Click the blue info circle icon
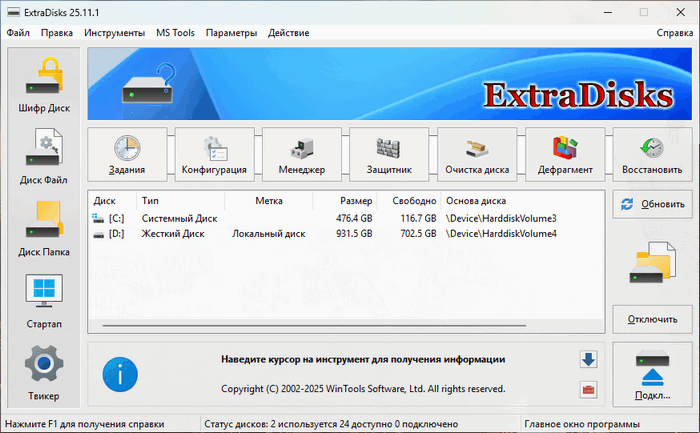Screen dimensions: 700x433 (120, 375)
